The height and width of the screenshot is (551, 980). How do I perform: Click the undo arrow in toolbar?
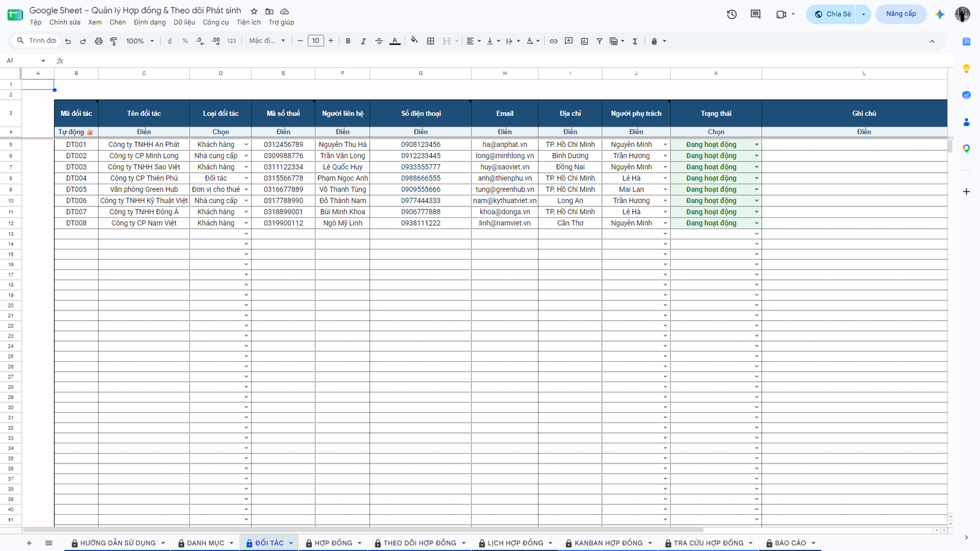coord(68,41)
